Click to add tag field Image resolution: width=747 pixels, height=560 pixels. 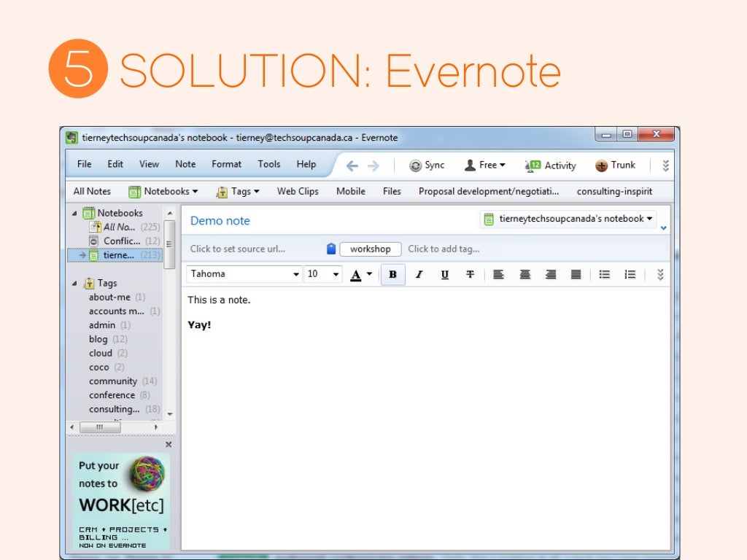[x=444, y=249]
